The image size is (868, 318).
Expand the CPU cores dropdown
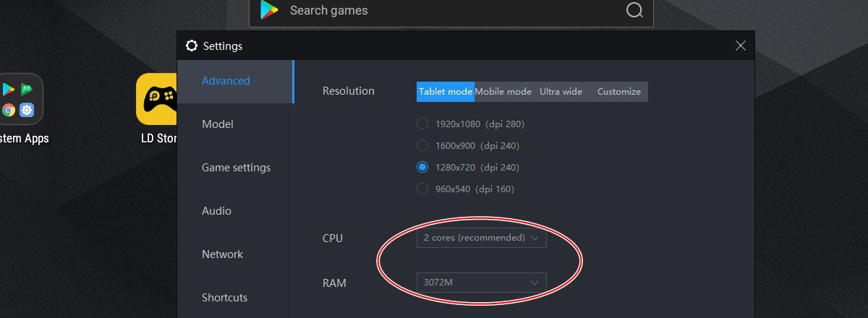click(481, 238)
